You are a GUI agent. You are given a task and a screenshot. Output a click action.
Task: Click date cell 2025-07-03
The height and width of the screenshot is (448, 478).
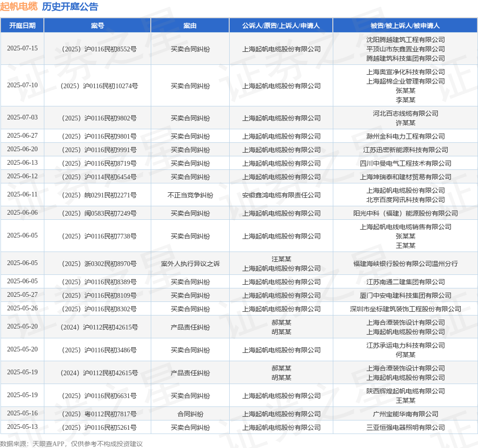pos(22,117)
